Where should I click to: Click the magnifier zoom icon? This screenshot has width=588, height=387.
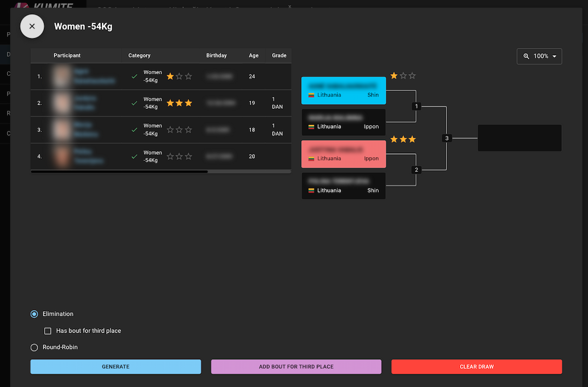tap(526, 56)
